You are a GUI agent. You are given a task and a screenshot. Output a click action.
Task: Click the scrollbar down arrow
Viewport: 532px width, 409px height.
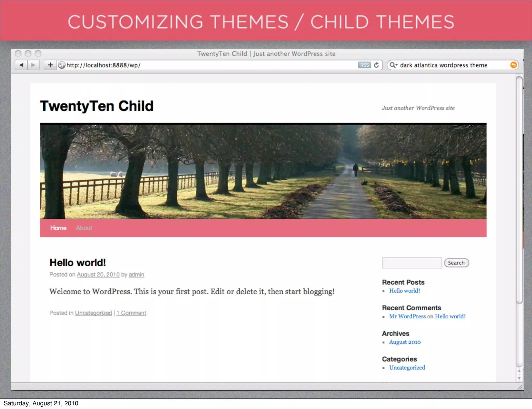(519, 378)
